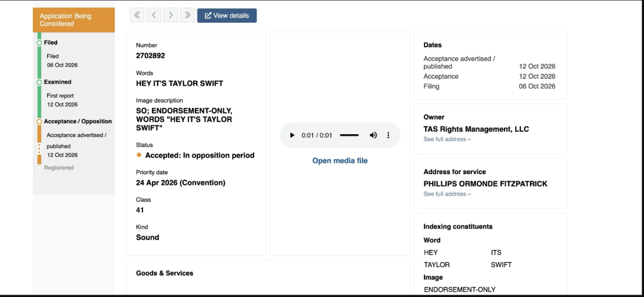Click the TAS Rights Management, LLC owner name
This screenshot has height=297, width=644.
(x=476, y=129)
